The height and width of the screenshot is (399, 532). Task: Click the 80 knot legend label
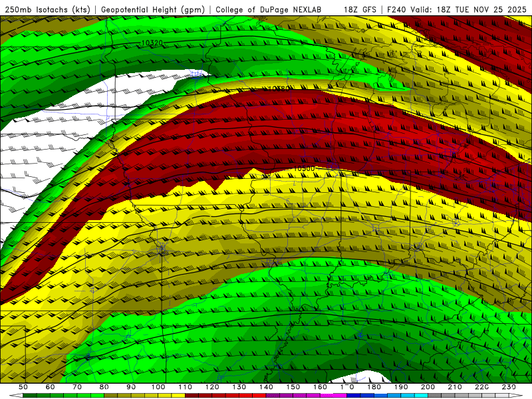pyautogui.click(x=104, y=387)
